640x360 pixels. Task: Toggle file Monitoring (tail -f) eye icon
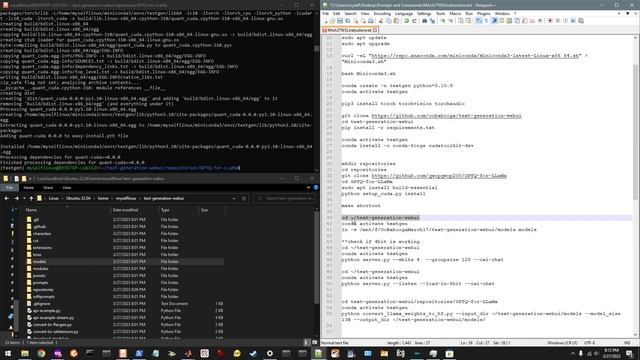coord(540,20)
